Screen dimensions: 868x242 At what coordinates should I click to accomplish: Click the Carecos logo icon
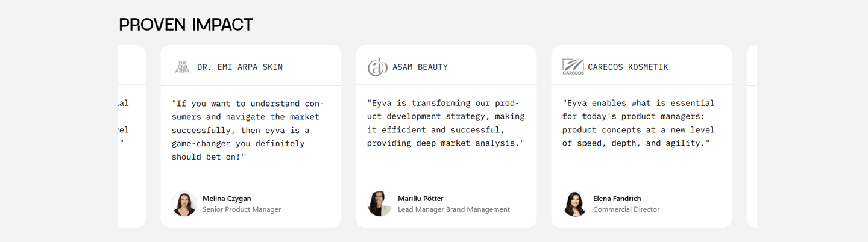click(573, 67)
